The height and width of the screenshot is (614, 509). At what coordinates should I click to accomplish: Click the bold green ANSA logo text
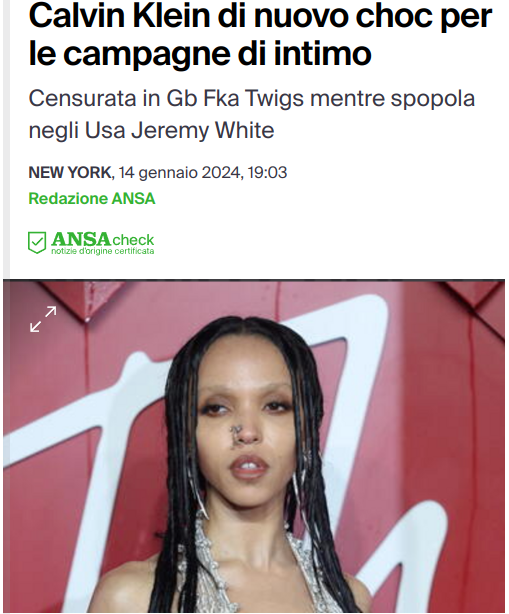[x=81, y=238]
